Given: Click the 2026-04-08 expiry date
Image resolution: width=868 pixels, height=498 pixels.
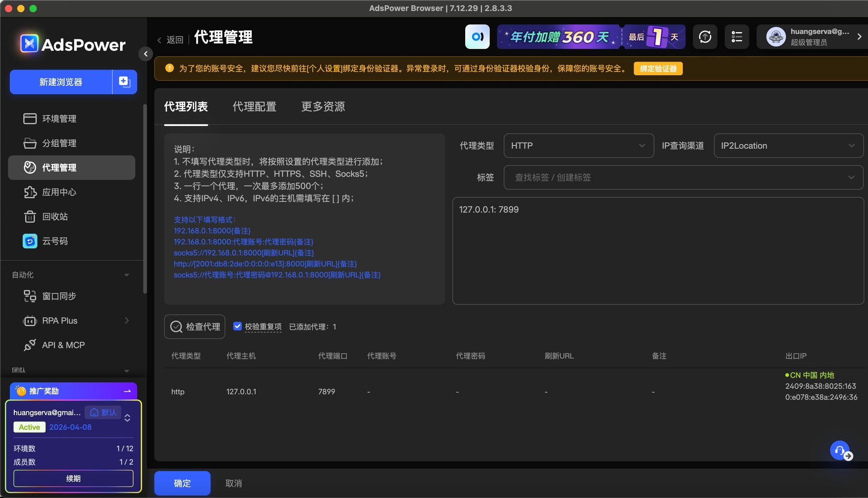Looking at the screenshot, I should pos(70,427).
